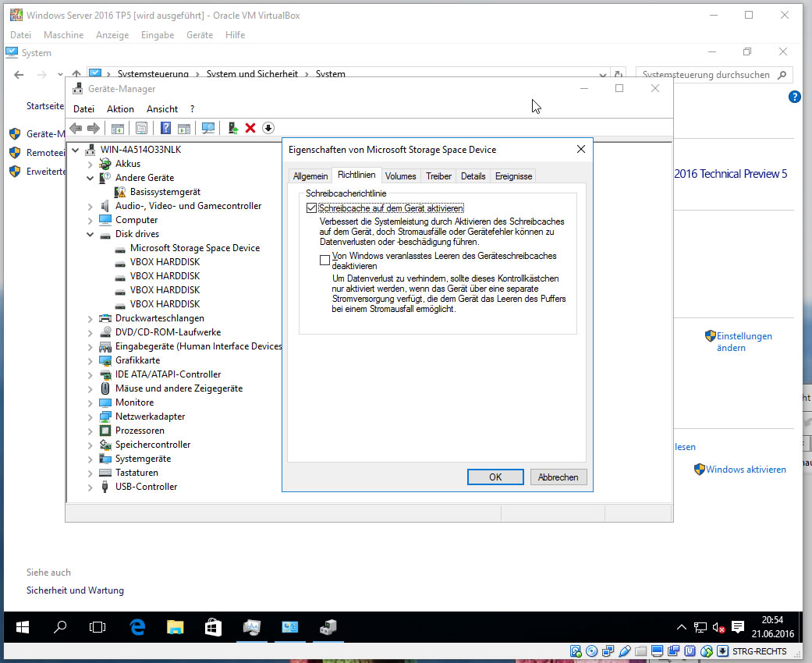The width and height of the screenshot is (812, 663).
Task: Open the address bar history dropdown arrow
Action: coord(602,75)
